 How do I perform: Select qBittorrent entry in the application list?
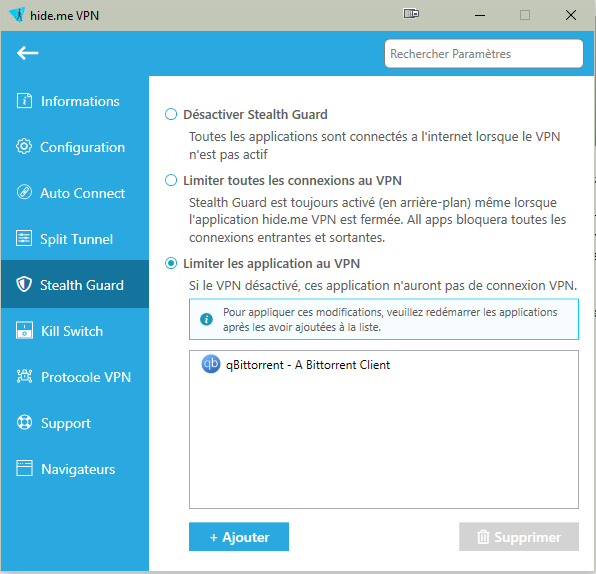click(x=384, y=364)
